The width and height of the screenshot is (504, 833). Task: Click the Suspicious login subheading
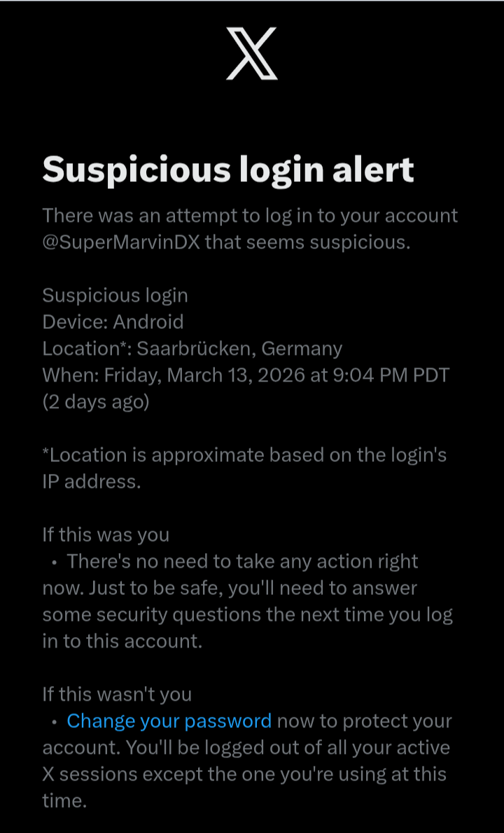115,295
